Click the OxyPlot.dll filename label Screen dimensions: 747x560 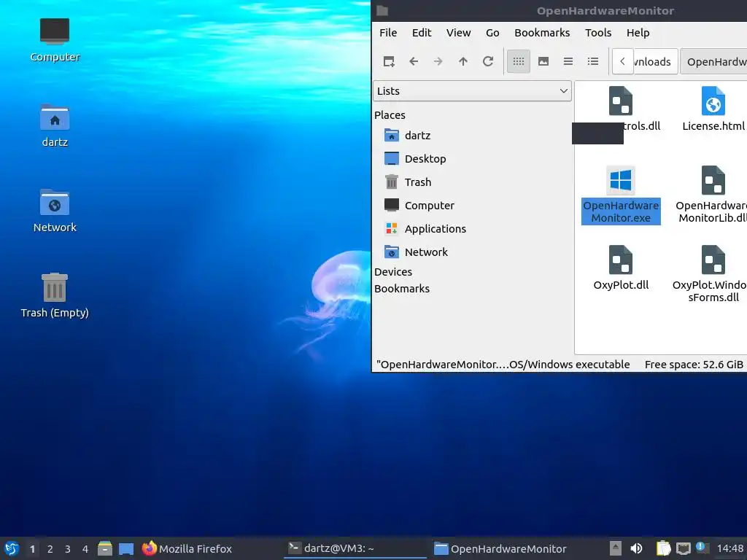(621, 285)
